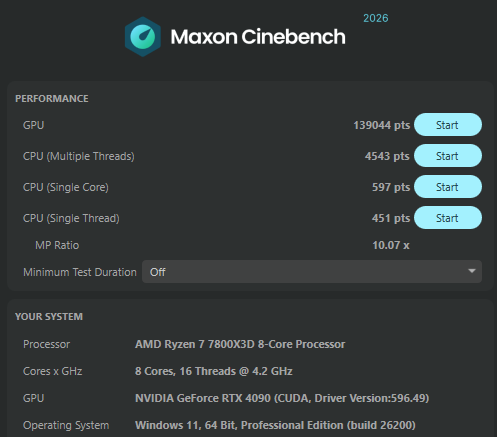
Task: Start the CPU Multiple Threads benchmark
Action: click(x=448, y=156)
